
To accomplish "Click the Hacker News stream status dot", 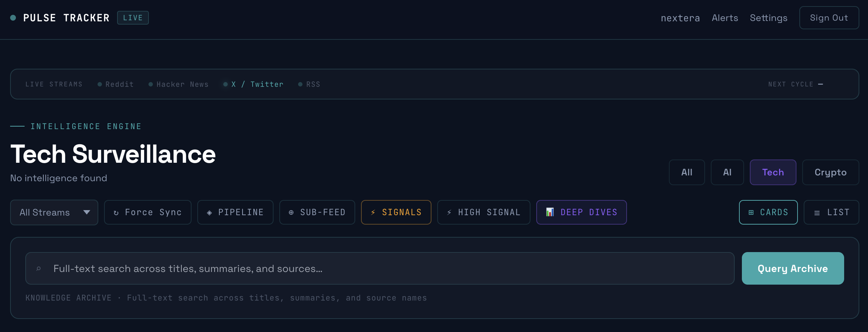I will pos(151,84).
